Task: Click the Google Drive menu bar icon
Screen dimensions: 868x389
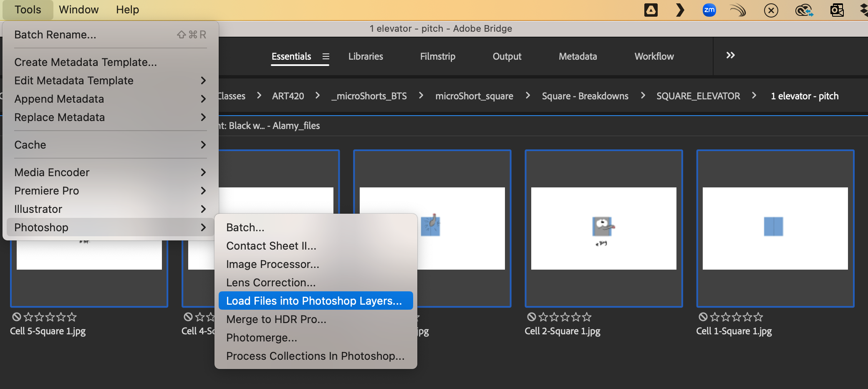Action: point(651,10)
